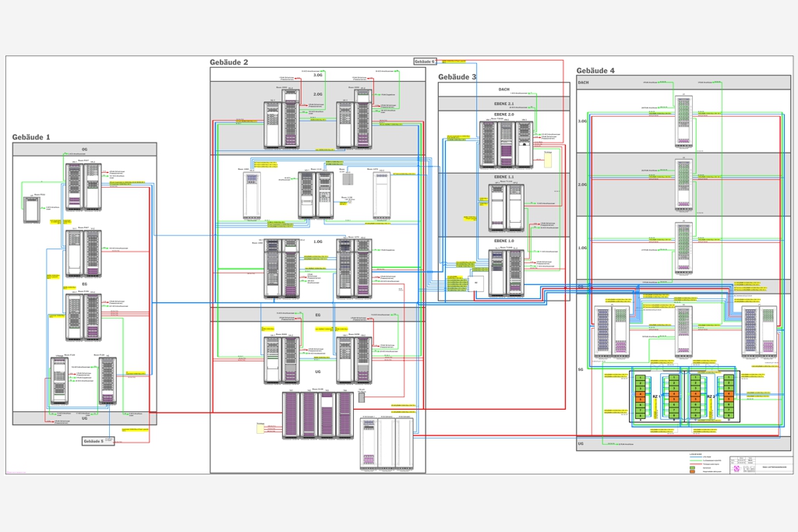
Task: Select the DACH floor band in Gebäude 3
Action: tap(503, 90)
